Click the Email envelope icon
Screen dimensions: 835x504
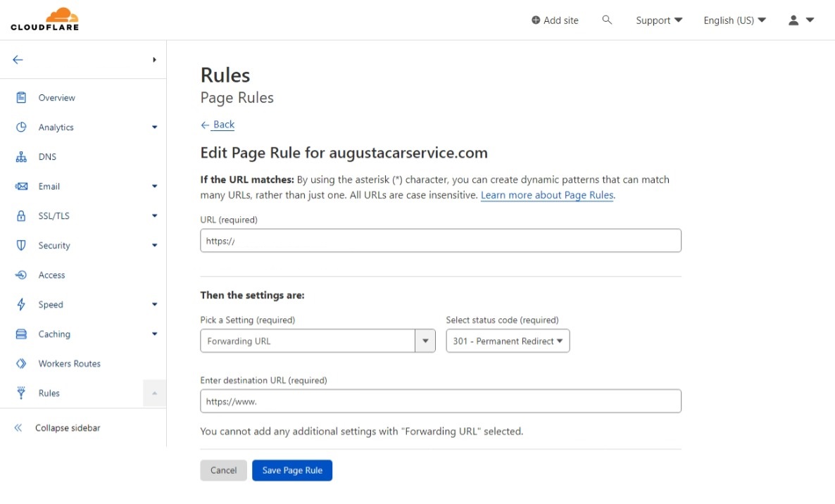click(20, 187)
